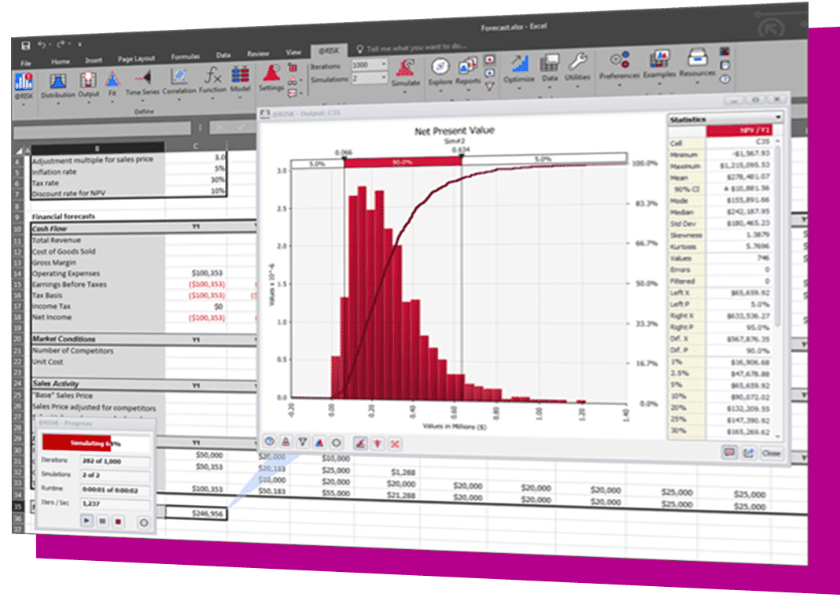Image resolution: width=840 pixels, height=616 pixels.
Task: Open simulation Settings icon
Action: pos(271,73)
